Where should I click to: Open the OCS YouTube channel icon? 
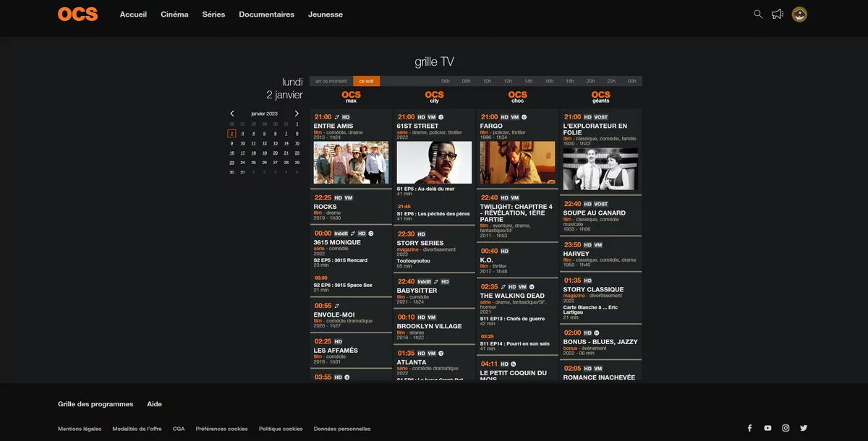tap(767, 428)
